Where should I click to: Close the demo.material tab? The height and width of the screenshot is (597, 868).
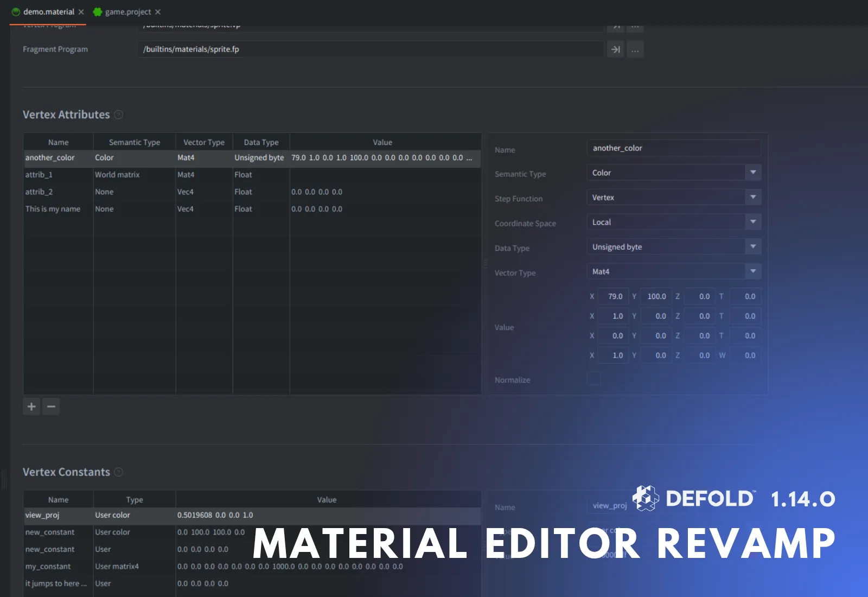pyautogui.click(x=81, y=12)
